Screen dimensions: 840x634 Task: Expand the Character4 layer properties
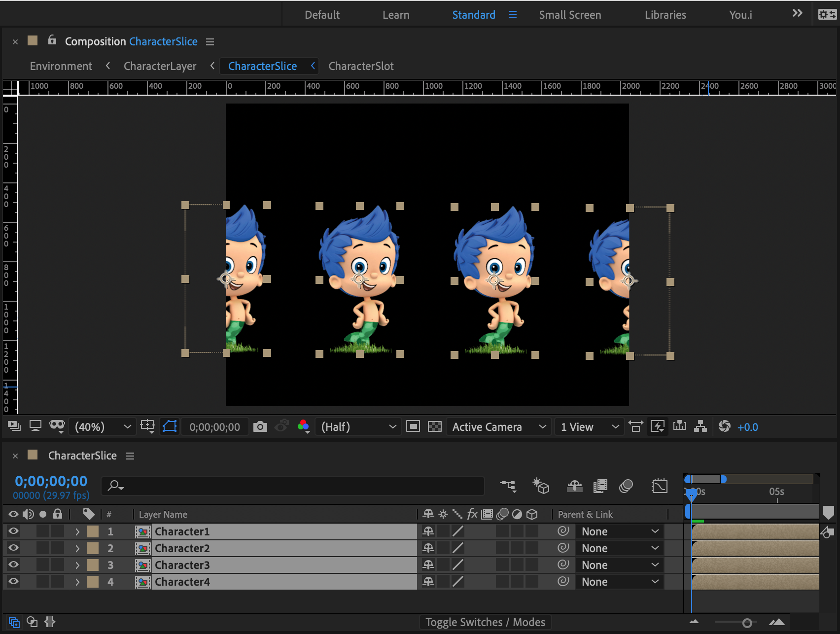coord(77,582)
